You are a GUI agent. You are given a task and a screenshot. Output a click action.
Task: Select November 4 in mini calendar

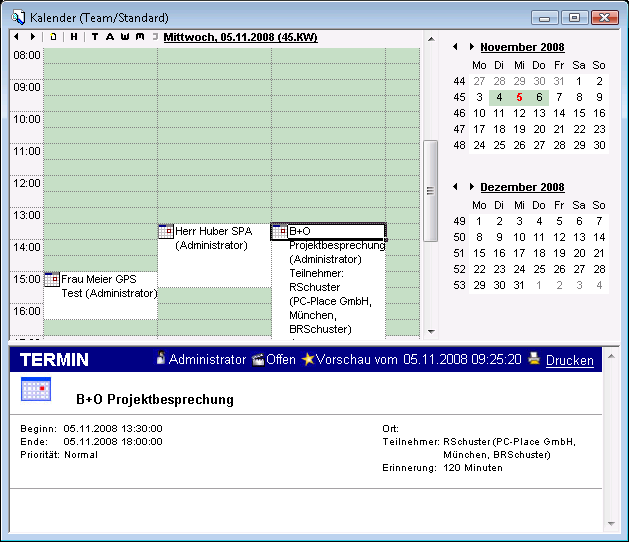499,97
